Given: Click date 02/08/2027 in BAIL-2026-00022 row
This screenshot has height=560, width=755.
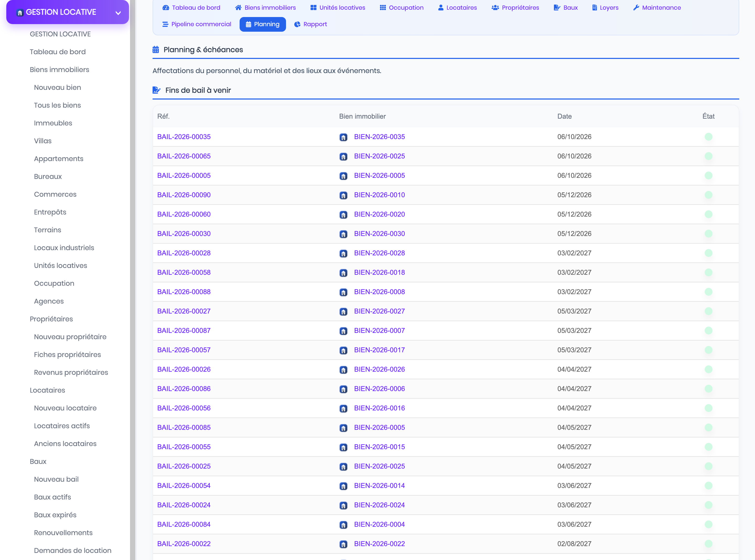Looking at the screenshot, I should (x=574, y=544).
